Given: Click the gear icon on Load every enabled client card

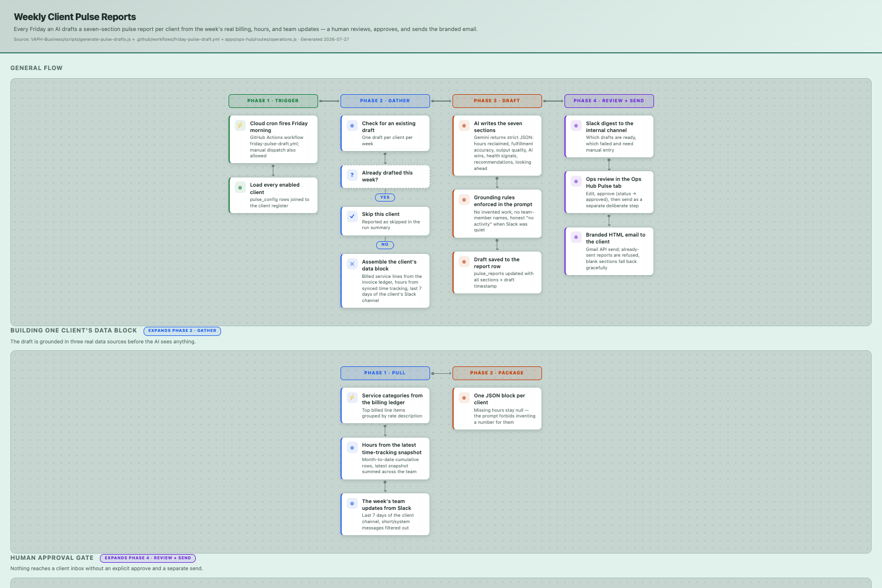Looking at the screenshot, I should tap(240, 187).
